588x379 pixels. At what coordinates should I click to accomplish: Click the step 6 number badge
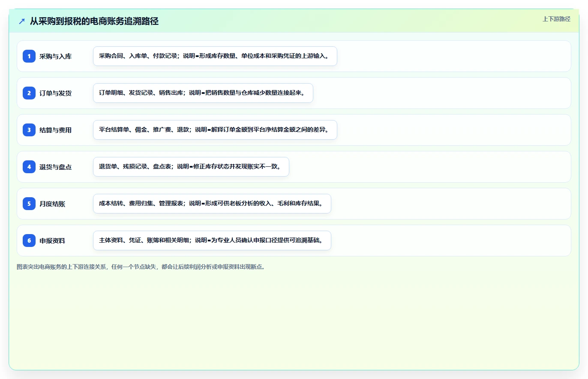point(29,241)
